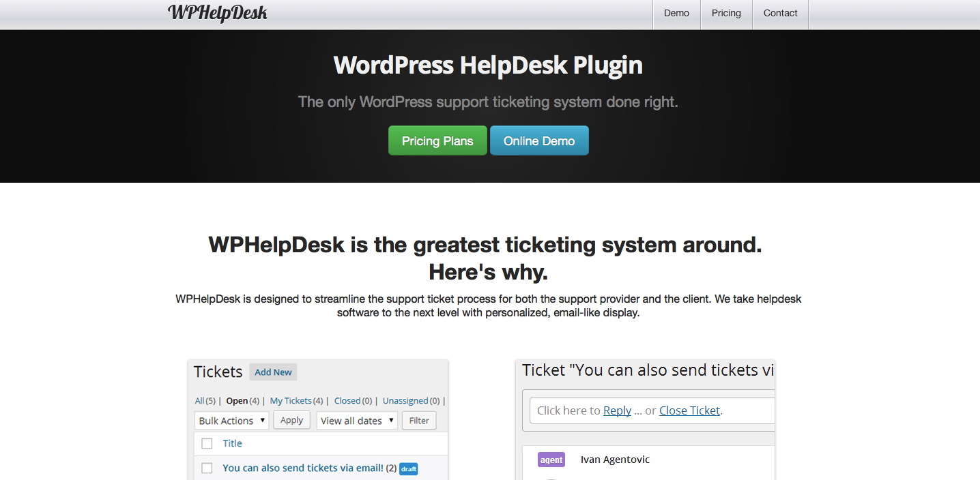Select the My Tickets (4) filter

click(x=296, y=401)
